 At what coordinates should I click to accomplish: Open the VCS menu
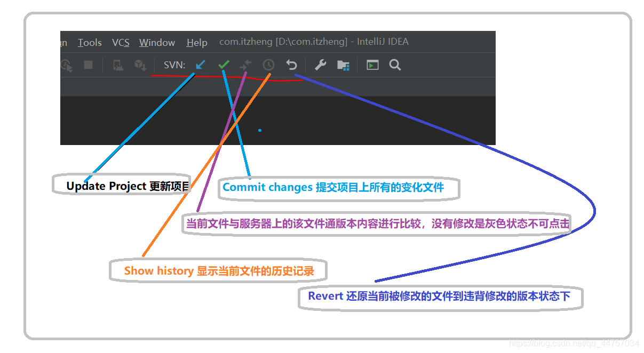[x=121, y=42]
